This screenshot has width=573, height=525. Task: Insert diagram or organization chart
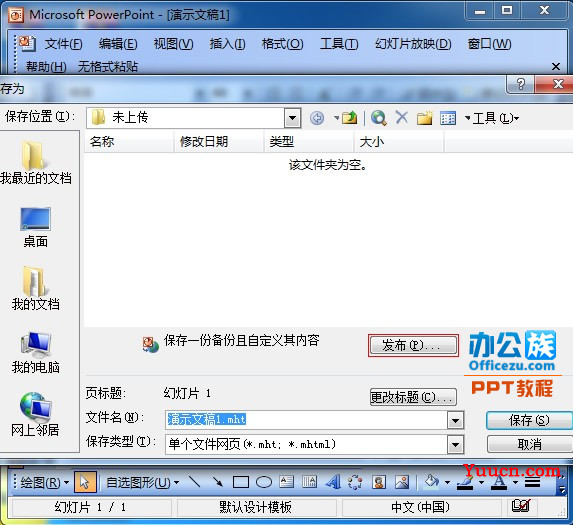point(355,482)
